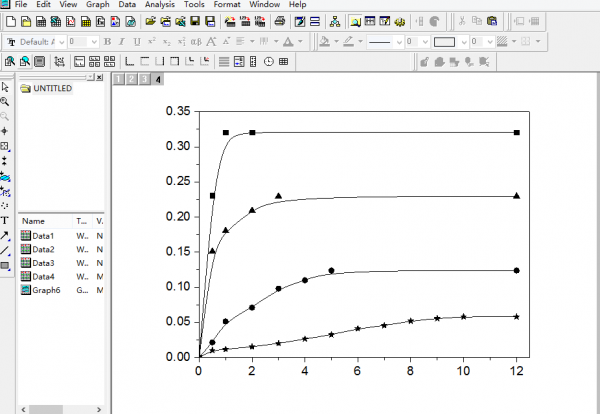600x414 pixels.
Task: Switch to graph layer 2 tab
Action: pyautogui.click(x=132, y=79)
